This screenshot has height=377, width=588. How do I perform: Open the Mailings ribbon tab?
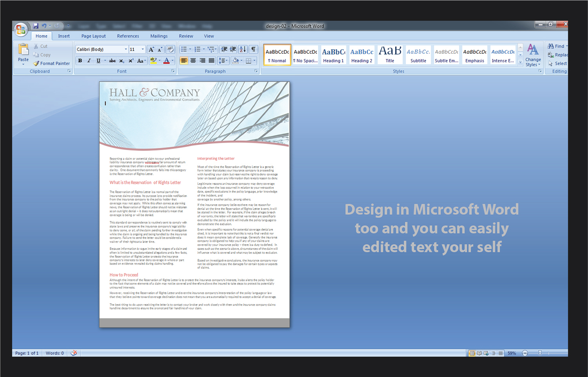[159, 36]
